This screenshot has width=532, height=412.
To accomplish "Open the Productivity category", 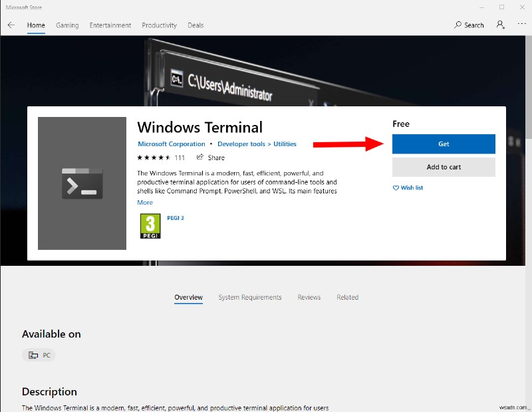I will click(159, 25).
